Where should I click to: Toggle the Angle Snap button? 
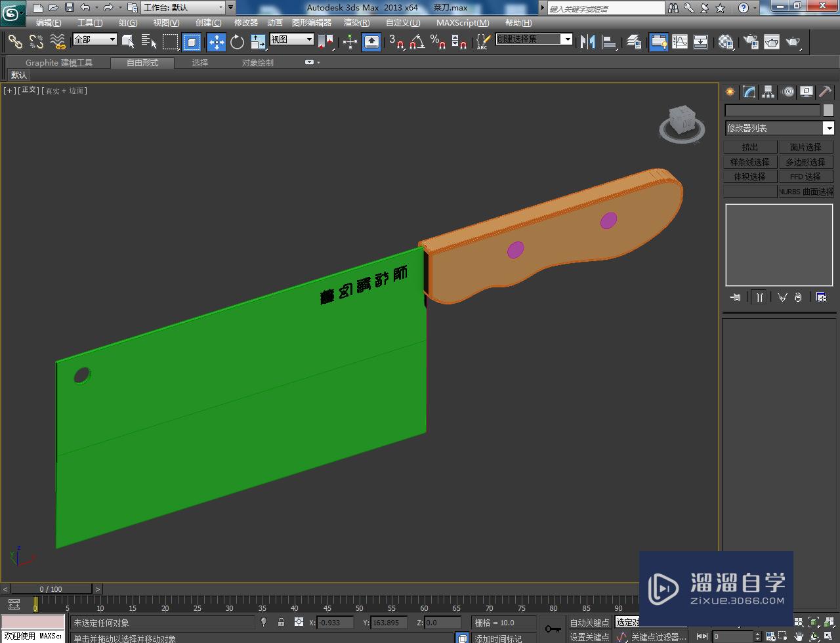tap(416, 42)
